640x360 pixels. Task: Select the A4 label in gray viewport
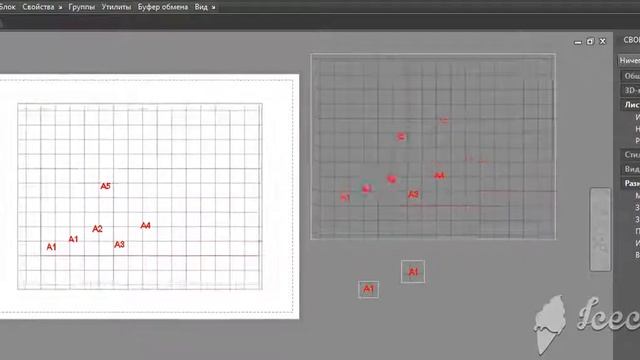(x=439, y=176)
